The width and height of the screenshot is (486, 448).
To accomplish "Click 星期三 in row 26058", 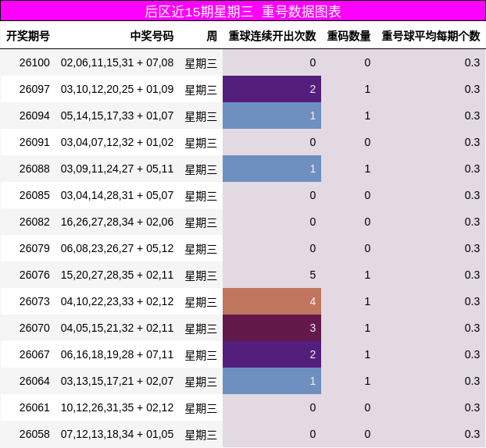I will (x=201, y=435).
